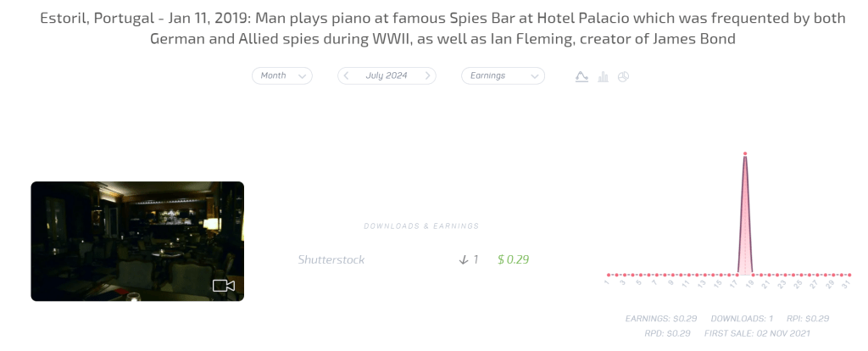
Task: Open the Earnings metric dropdown
Action: (503, 75)
